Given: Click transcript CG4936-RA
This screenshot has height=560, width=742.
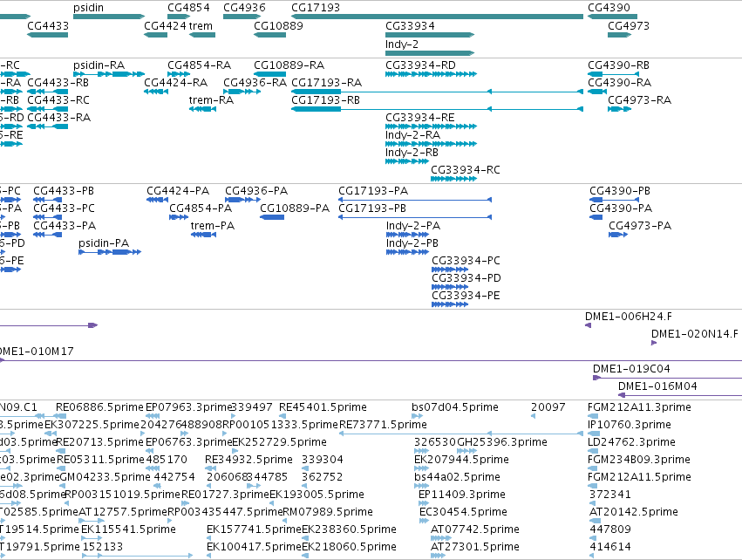Looking at the screenshot, I should pos(242,92).
